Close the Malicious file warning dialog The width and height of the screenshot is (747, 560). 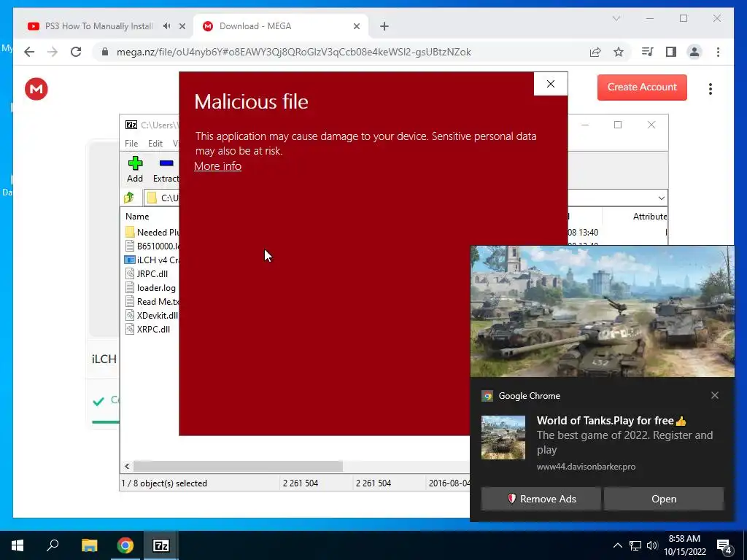pos(550,84)
